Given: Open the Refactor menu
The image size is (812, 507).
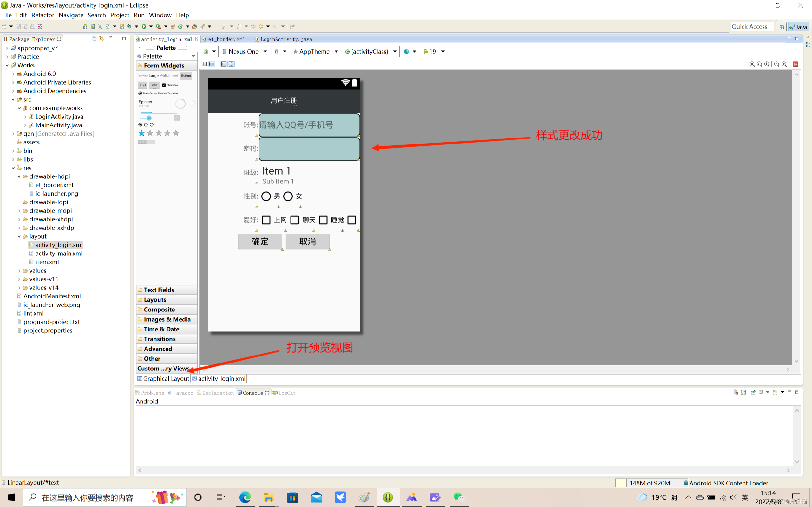Looking at the screenshot, I should tap(43, 15).
